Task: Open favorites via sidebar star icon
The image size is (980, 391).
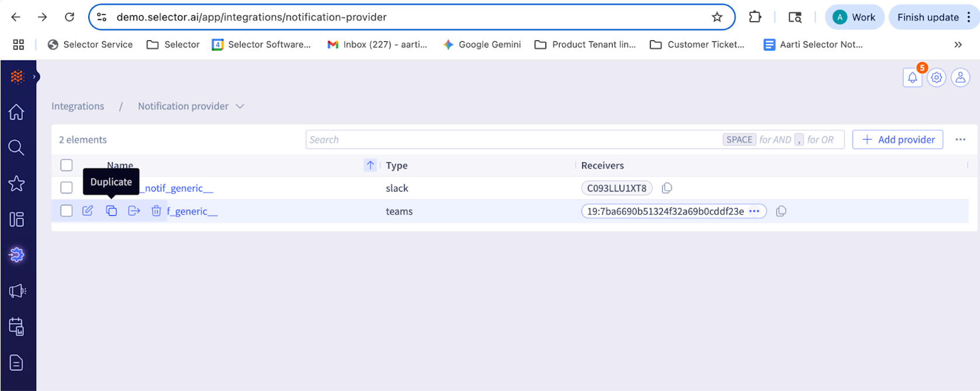Action: [x=16, y=183]
